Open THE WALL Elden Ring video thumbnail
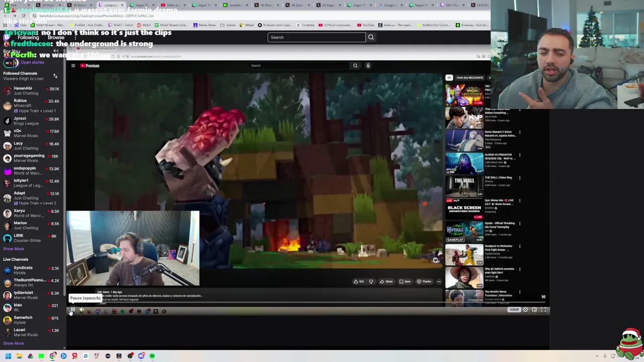 pyautogui.click(x=464, y=187)
